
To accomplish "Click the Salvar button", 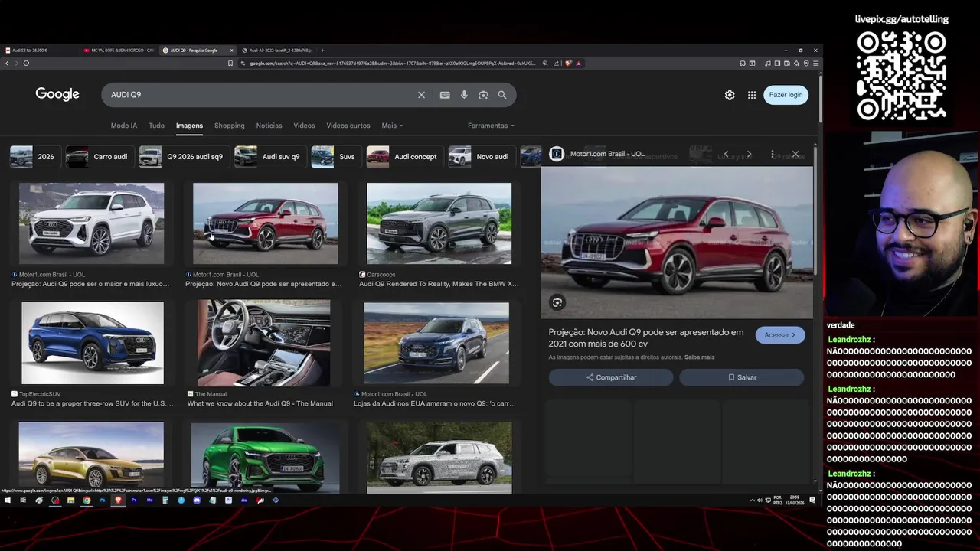I will (x=742, y=377).
